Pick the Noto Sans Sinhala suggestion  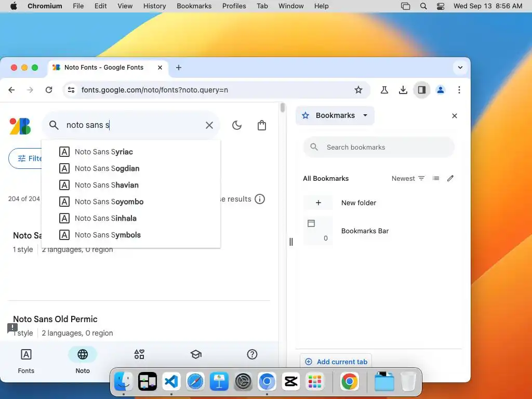pyautogui.click(x=131, y=218)
